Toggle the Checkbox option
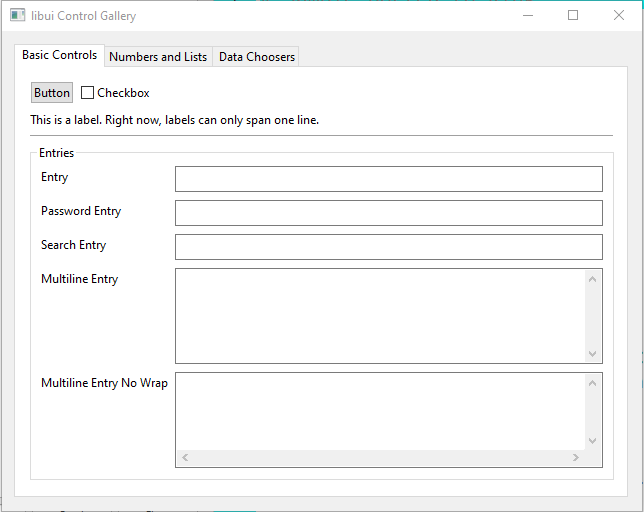Viewport: 644px width, 512px height. (x=88, y=93)
